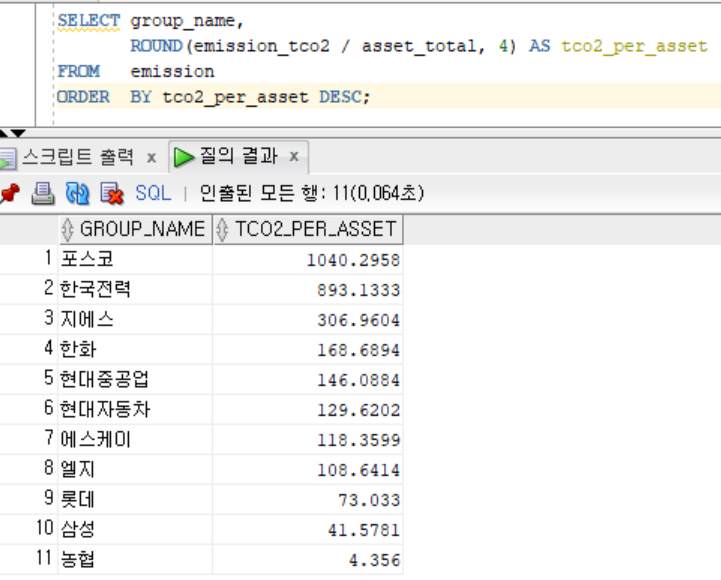Select the 농협 cell

(136, 559)
